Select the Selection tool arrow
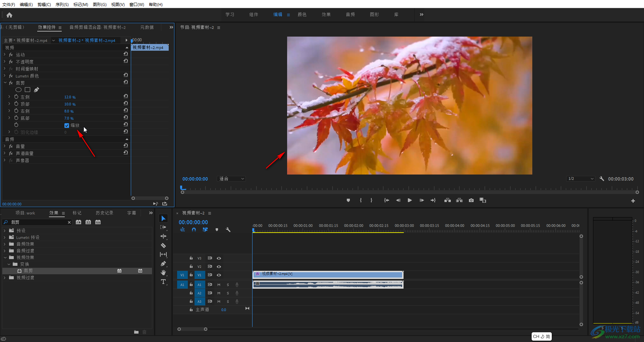 click(x=163, y=218)
